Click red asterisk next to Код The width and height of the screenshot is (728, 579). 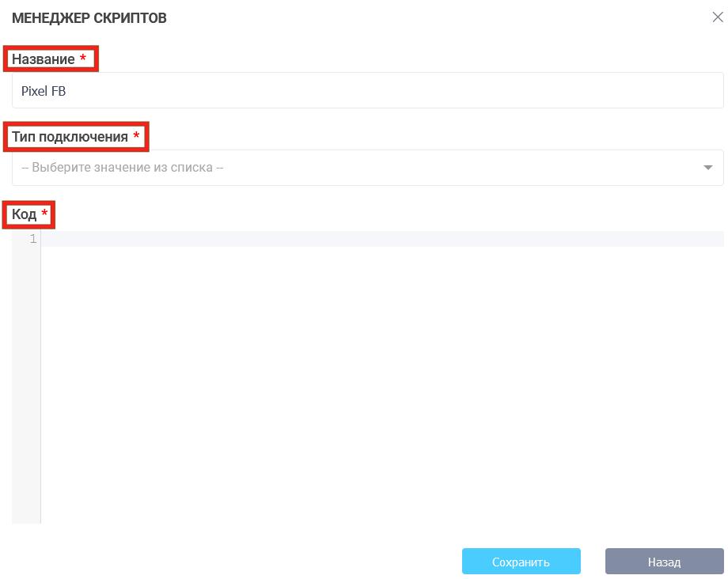pos(44,214)
